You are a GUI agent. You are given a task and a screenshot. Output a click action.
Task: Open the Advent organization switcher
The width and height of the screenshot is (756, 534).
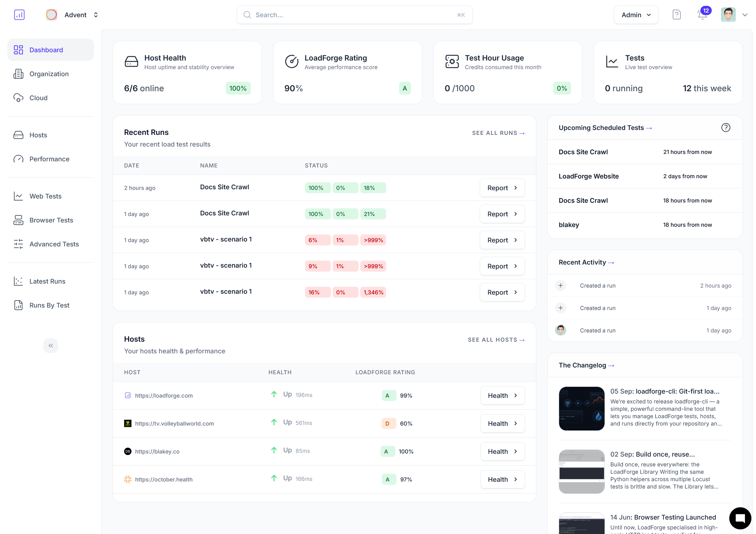76,15
